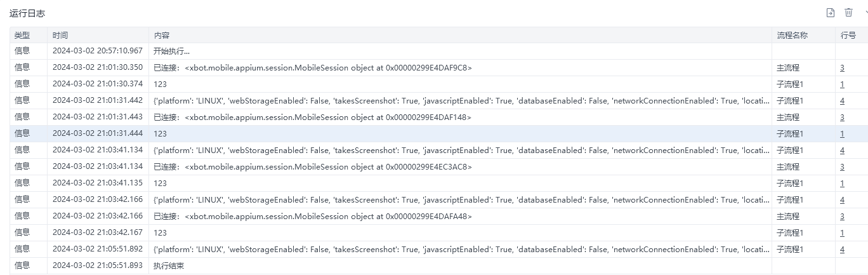Select MobileSession 0x00000299E4DAFA48 log message

[313, 217]
